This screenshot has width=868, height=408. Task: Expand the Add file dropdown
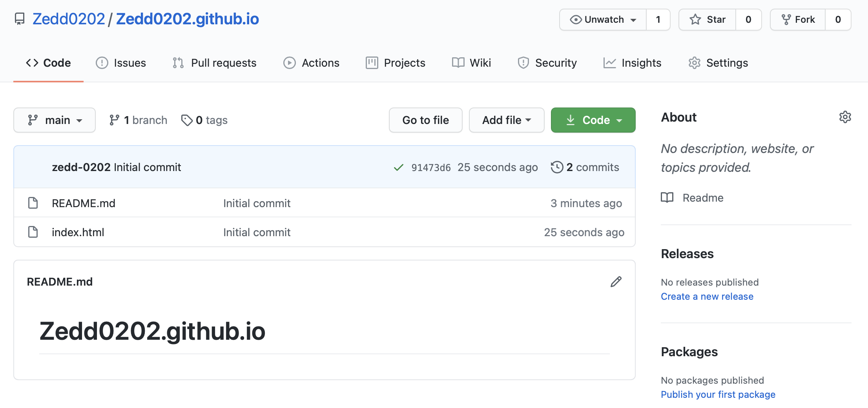pos(507,120)
